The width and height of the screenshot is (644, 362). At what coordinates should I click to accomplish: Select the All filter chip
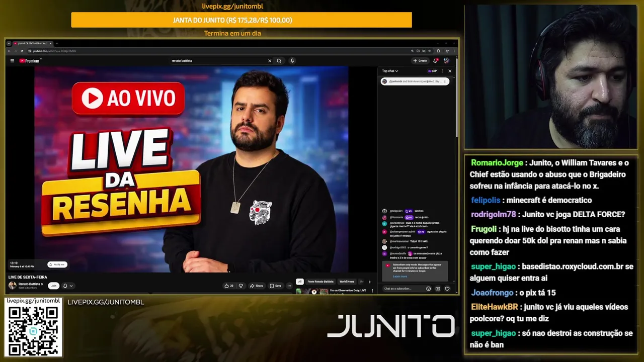pos(300,282)
